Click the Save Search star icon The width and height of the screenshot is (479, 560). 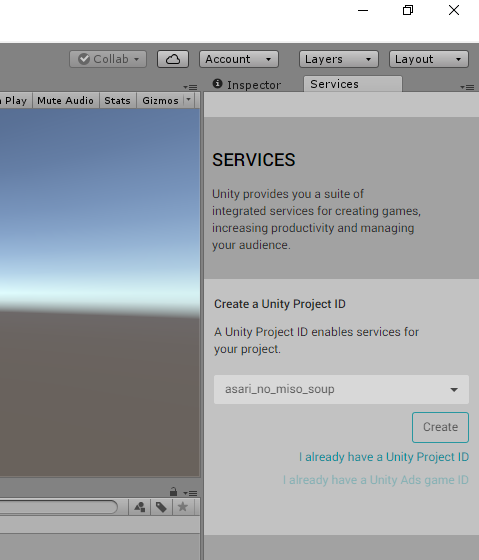pos(183,507)
